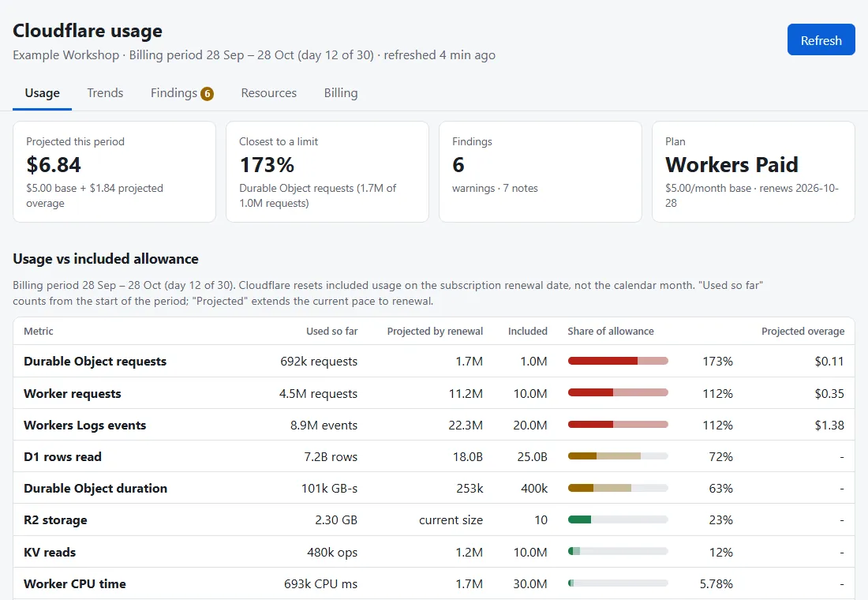Click the 253k projected by renewal value
Screen dimensions: 868x600
pos(470,488)
